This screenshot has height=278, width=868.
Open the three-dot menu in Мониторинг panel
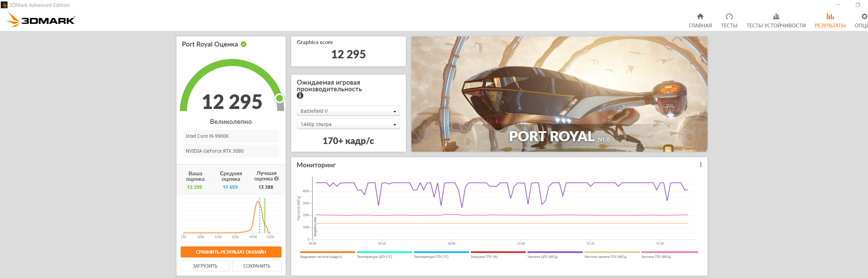[x=701, y=165]
